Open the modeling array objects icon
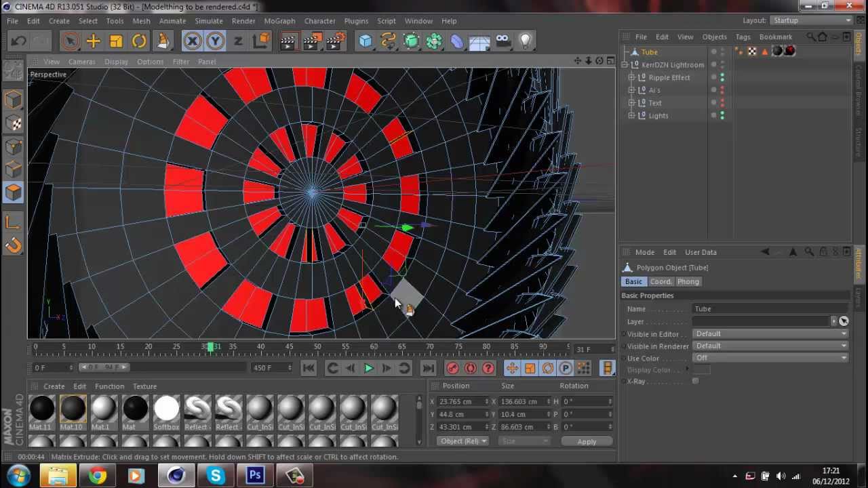Screen dimensions: 868x488 coord(435,41)
